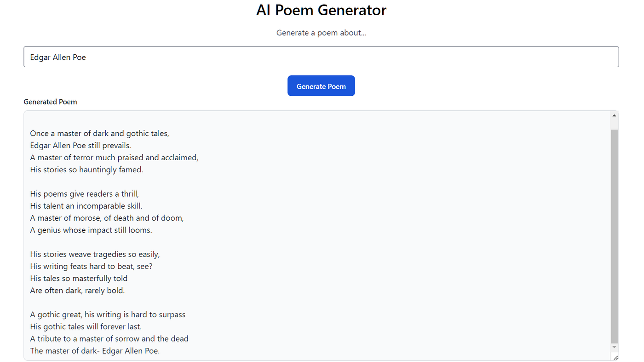Click the AI Poem Generator page title
This screenshot has height=362, width=644.
coord(321,10)
